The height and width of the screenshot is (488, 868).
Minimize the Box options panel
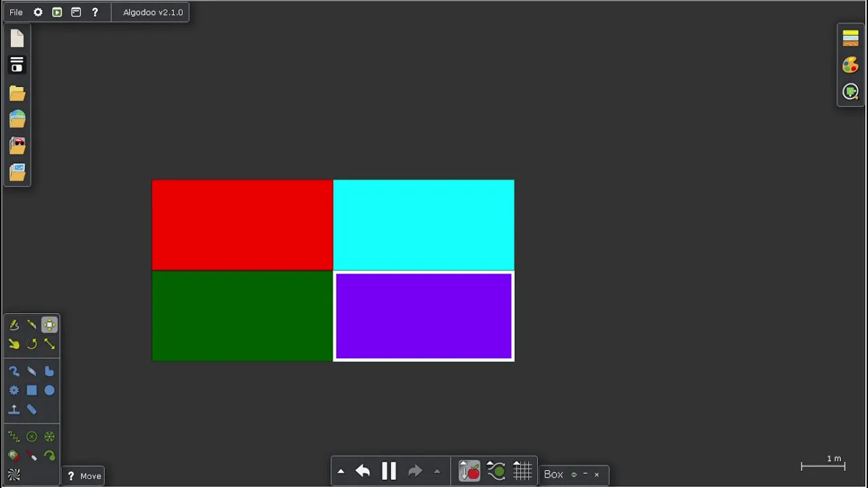(x=585, y=474)
